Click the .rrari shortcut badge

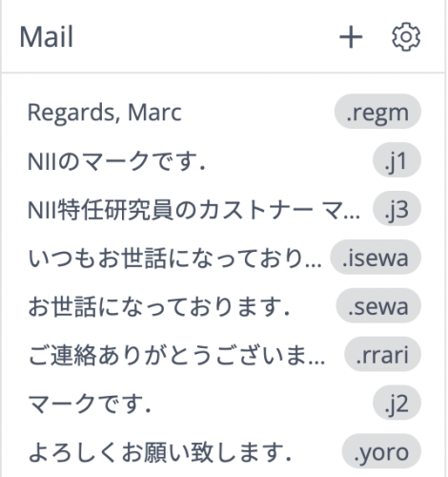click(382, 354)
